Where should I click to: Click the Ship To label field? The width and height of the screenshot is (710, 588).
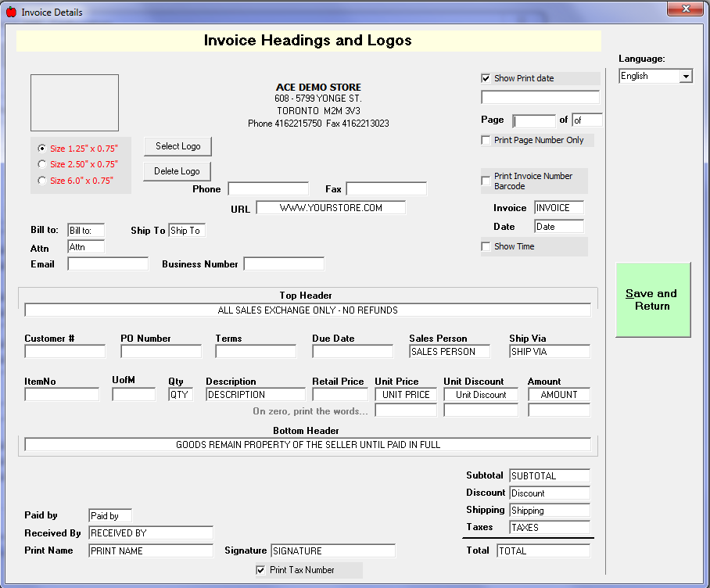[x=187, y=231]
